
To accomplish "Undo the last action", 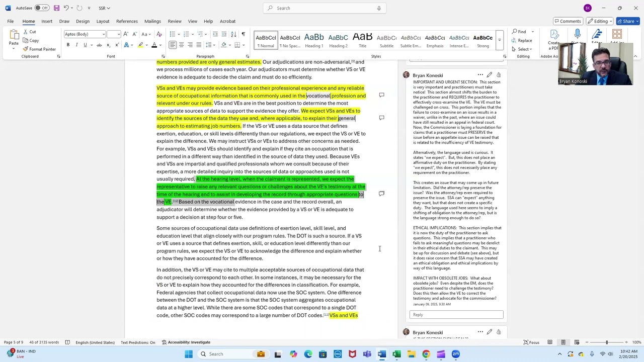I will point(66,8).
